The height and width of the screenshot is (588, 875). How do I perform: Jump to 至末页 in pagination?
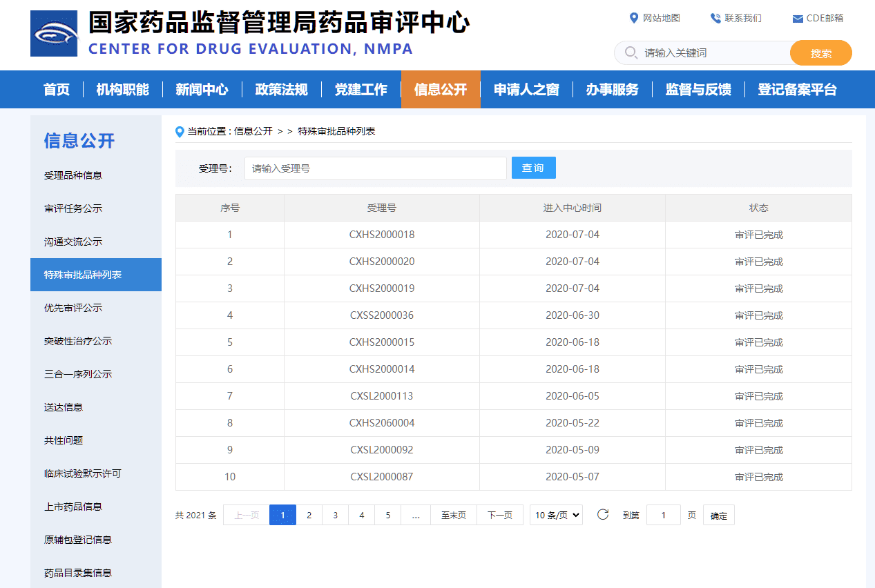[x=454, y=515]
